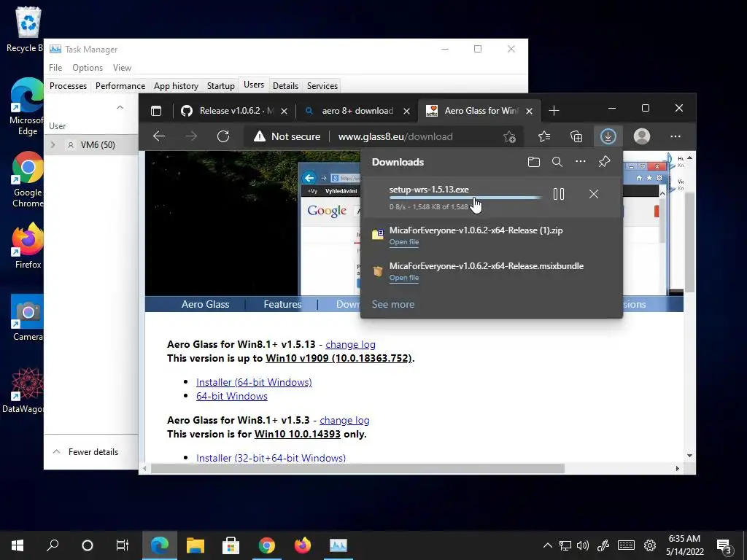Open Task Manager Options menu
Image resolution: width=747 pixels, height=560 pixels.
(88, 68)
